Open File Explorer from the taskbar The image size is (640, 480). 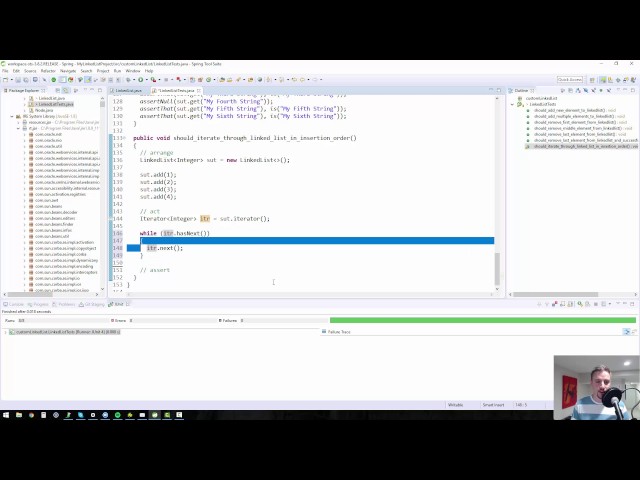[19, 415]
